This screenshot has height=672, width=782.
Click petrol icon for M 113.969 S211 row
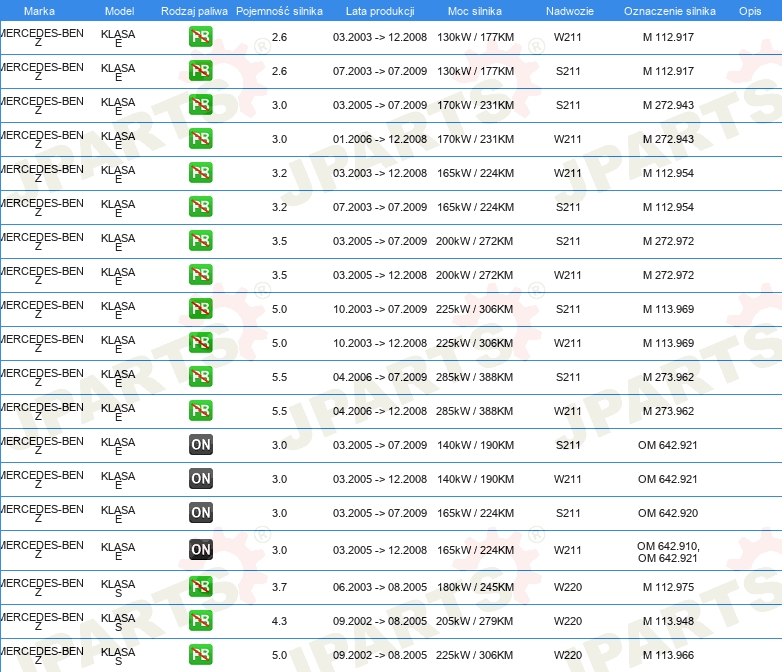pyautogui.click(x=200, y=308)
